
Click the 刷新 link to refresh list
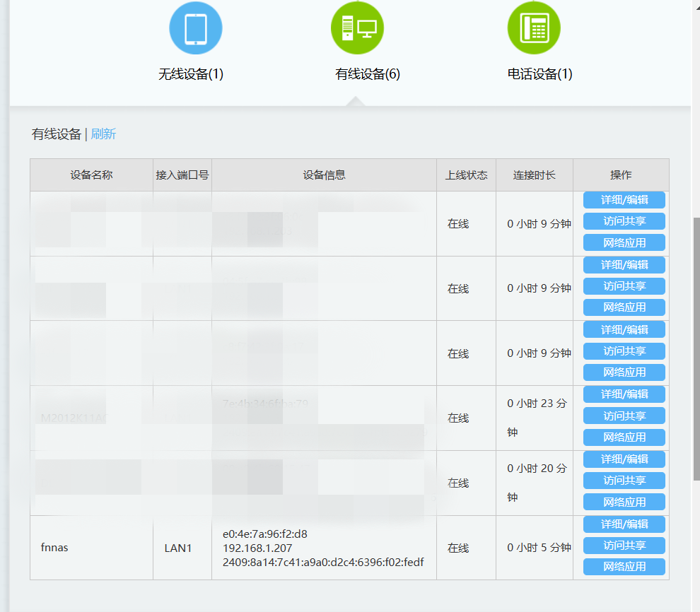103,134
